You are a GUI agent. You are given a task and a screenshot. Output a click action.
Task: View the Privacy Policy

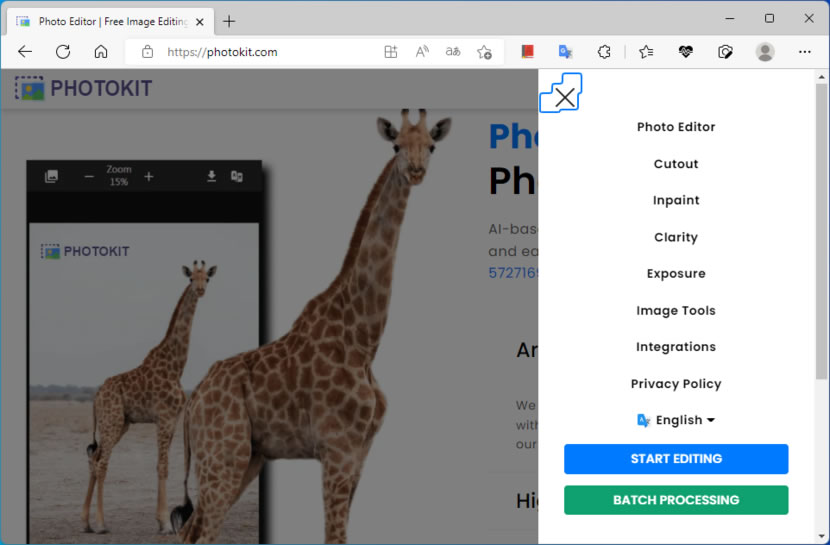676,384
